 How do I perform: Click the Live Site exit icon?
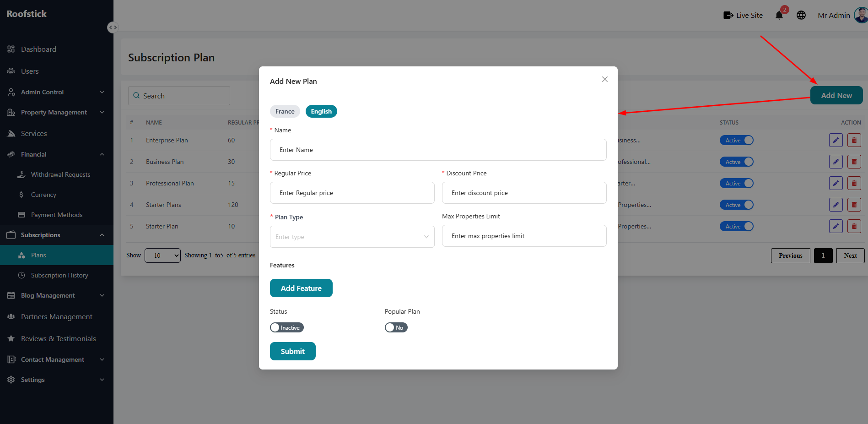pyautogui.click(x=728, y=16)
